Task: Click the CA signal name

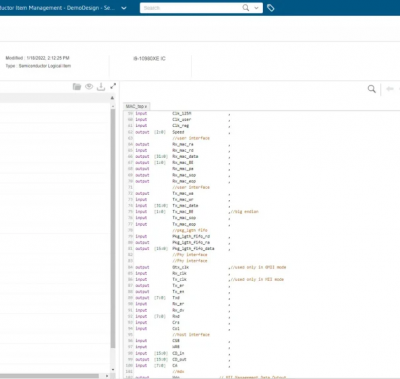Action: tap(175, 365)
